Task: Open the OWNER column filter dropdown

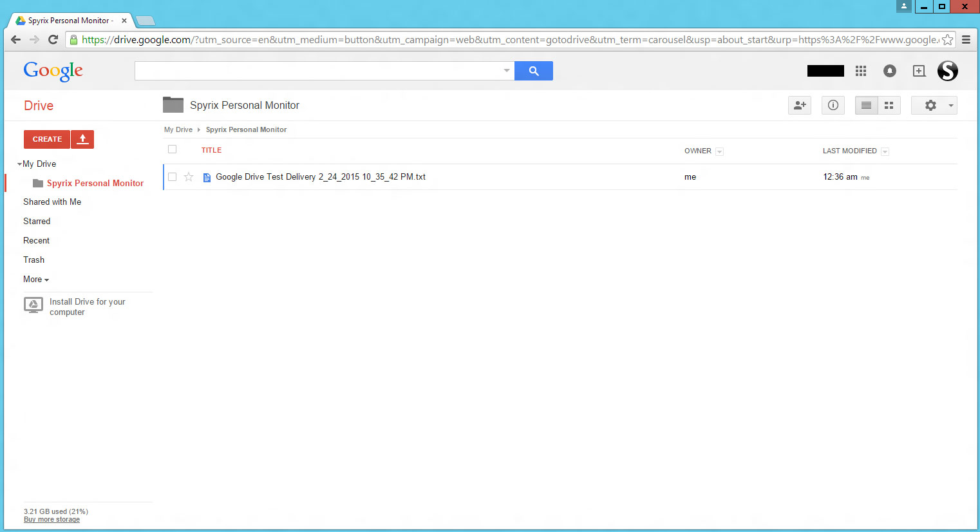Action: coord(720,151)
